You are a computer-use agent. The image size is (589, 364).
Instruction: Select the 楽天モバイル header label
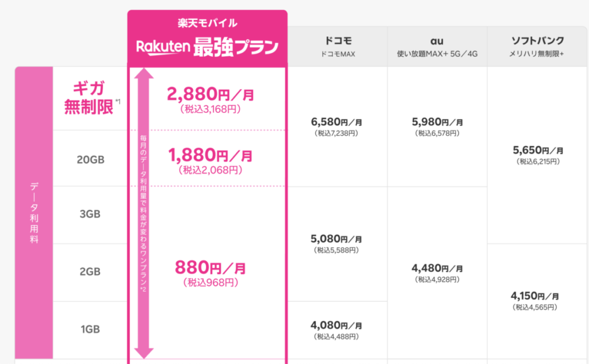pos(207,24)
